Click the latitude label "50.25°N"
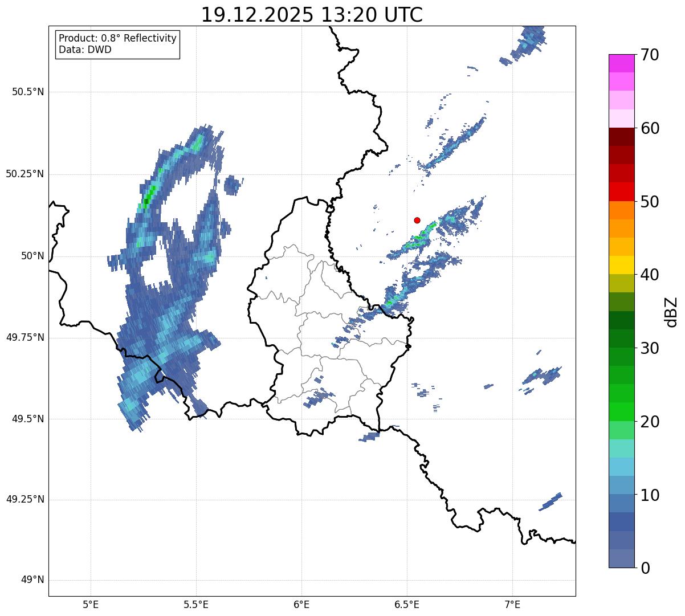Image resolution: width=685 pixels, height=616 pixels. pyautogui.click(x=25, y=174)
